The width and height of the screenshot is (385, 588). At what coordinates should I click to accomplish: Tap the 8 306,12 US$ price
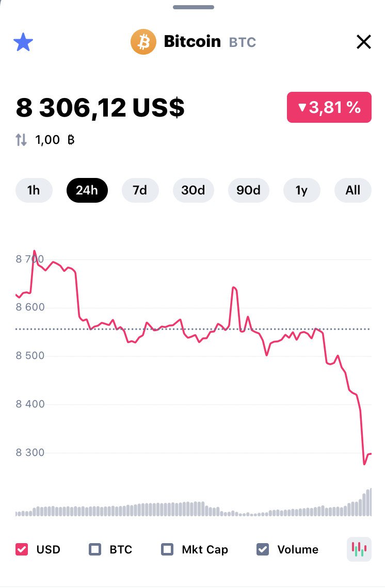point(100,108)
